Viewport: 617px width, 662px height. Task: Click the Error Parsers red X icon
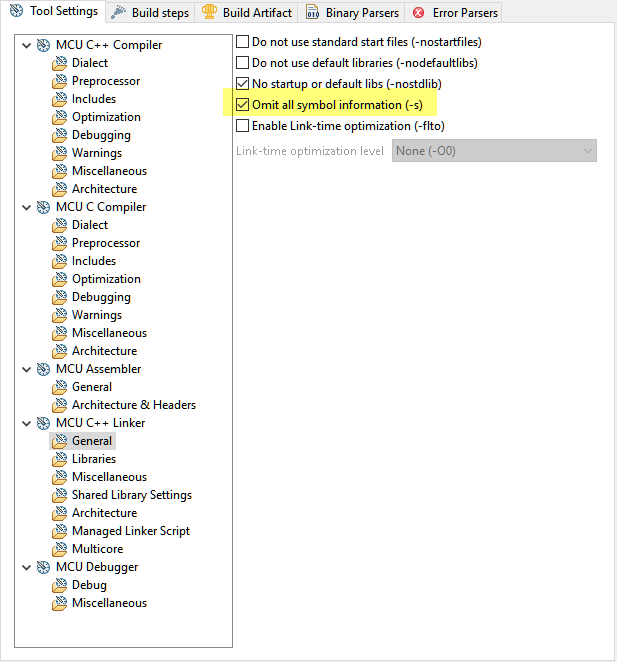pyautogui.click(x=419, y=13)
